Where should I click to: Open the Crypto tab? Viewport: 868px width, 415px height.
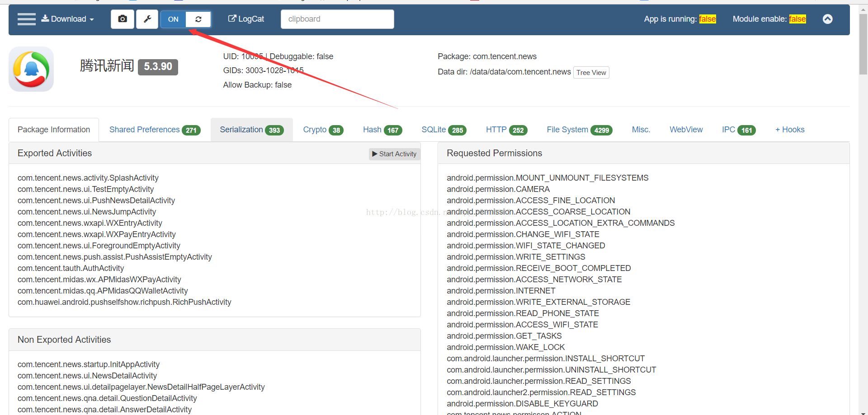click(x=323, y=130)
